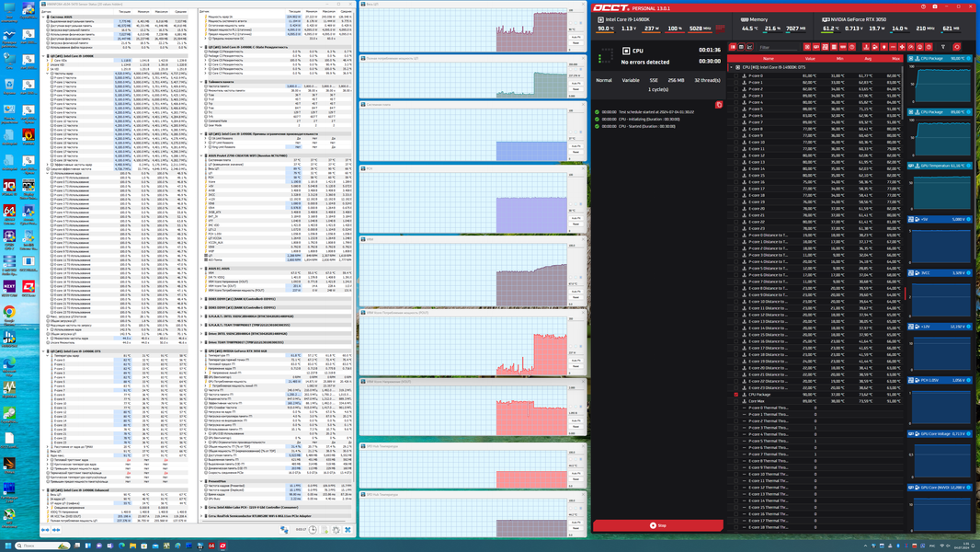This screenshot has width=980, height=552.
Task: Sort OCCT sensor table by Value column
Action: click(810, 58)
